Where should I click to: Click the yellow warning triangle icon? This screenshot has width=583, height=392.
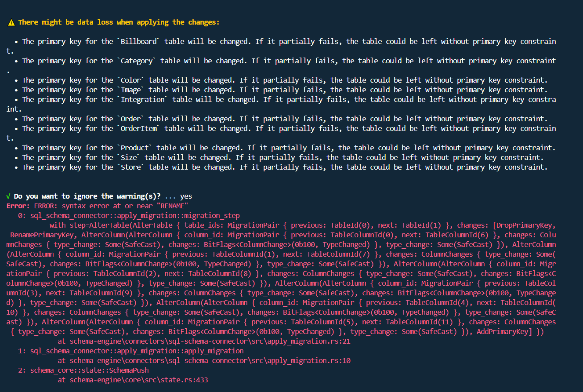[11, 22]
